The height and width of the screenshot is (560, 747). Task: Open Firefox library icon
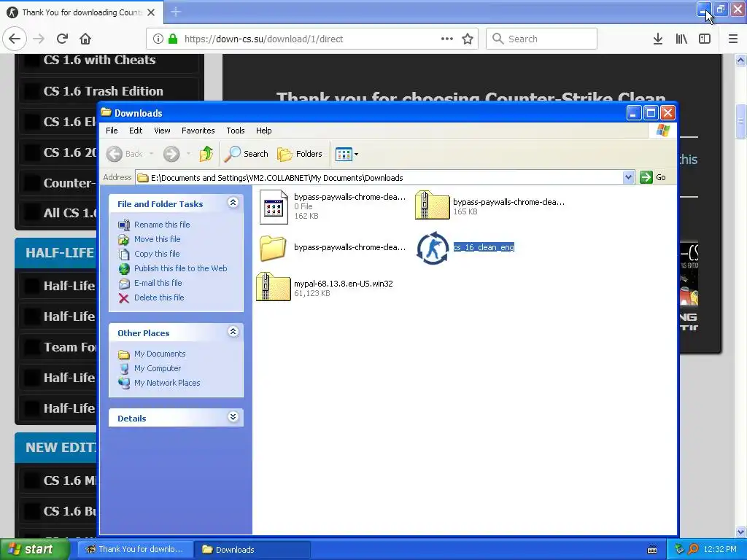click(x=681, y=39)
